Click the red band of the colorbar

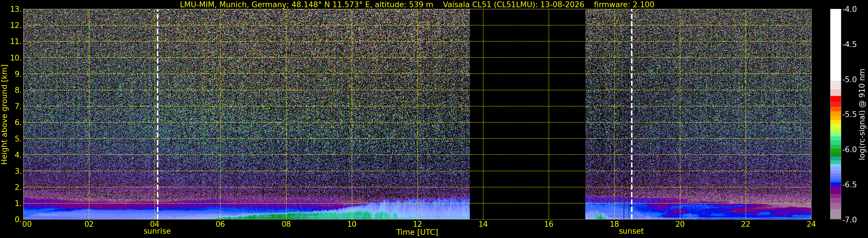point(835,101)
